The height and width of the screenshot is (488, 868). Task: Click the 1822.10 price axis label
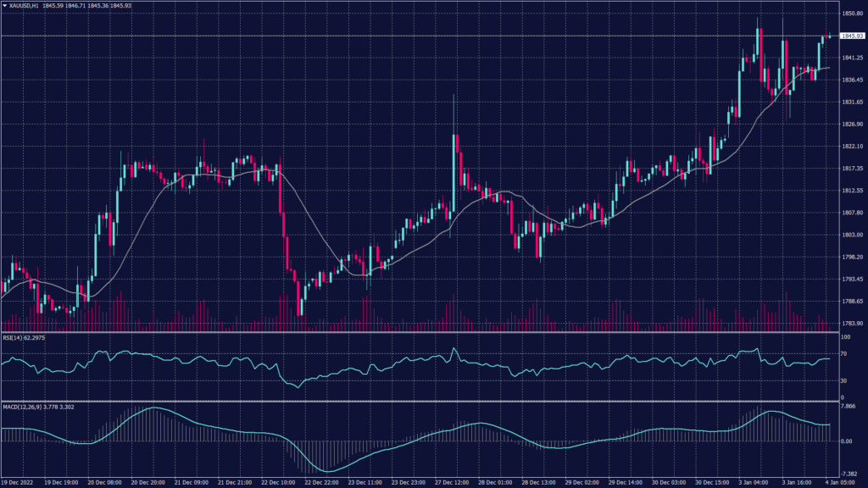pos(851,147)
